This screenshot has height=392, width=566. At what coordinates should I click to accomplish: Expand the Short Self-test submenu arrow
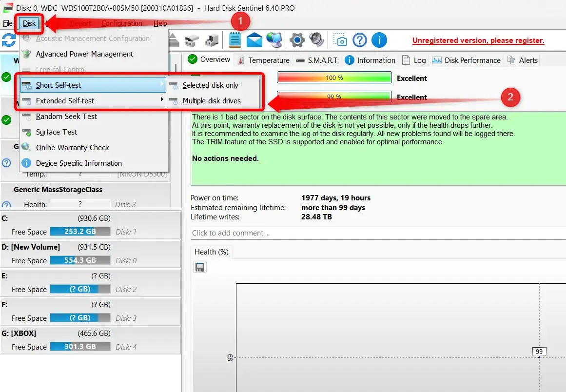point(162,84)
